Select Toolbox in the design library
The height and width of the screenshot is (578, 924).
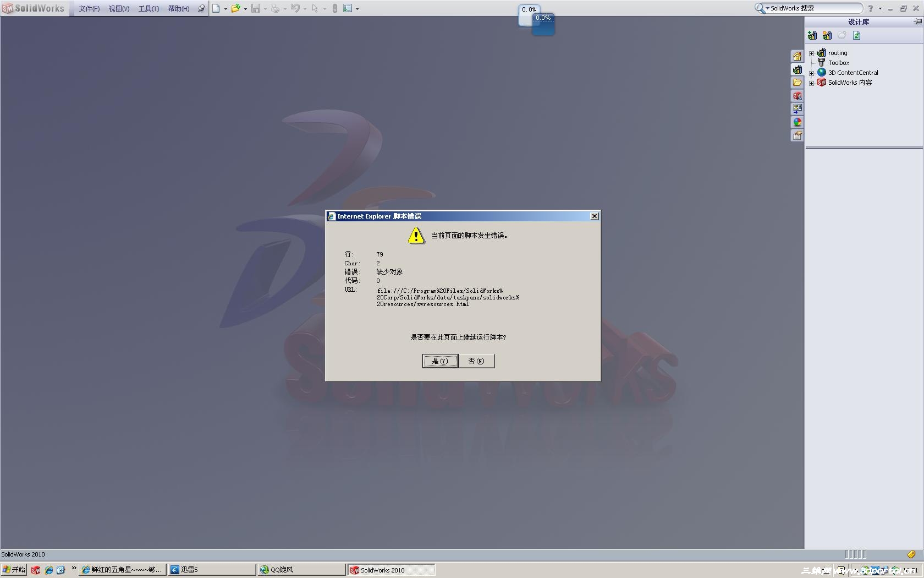[x=839, y=63]
